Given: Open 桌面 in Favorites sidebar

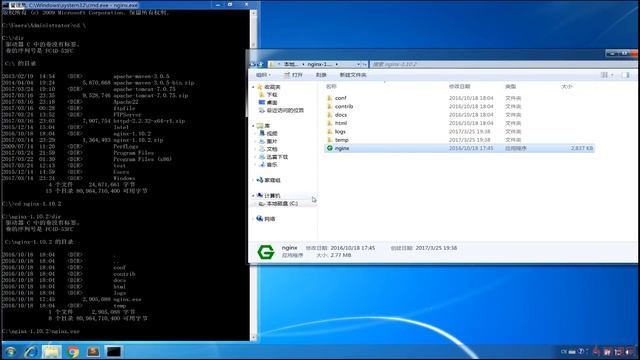Looking at the screenshot, I should point(272,102).
